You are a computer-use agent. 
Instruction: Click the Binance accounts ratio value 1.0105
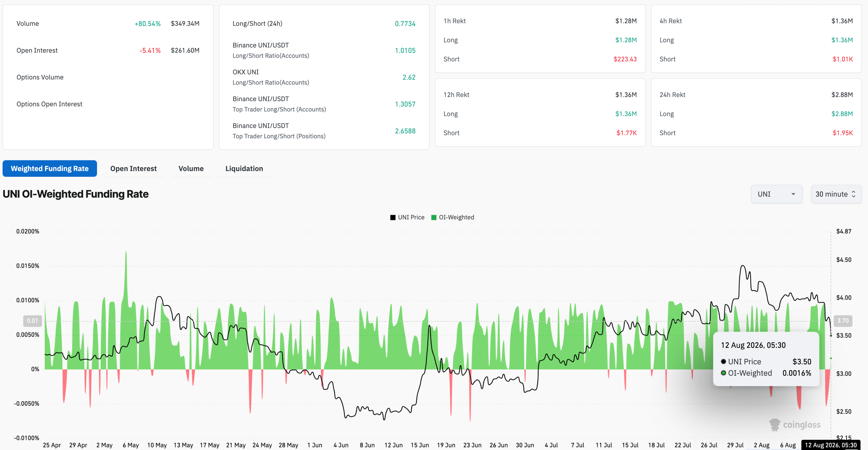coord(405,51)
